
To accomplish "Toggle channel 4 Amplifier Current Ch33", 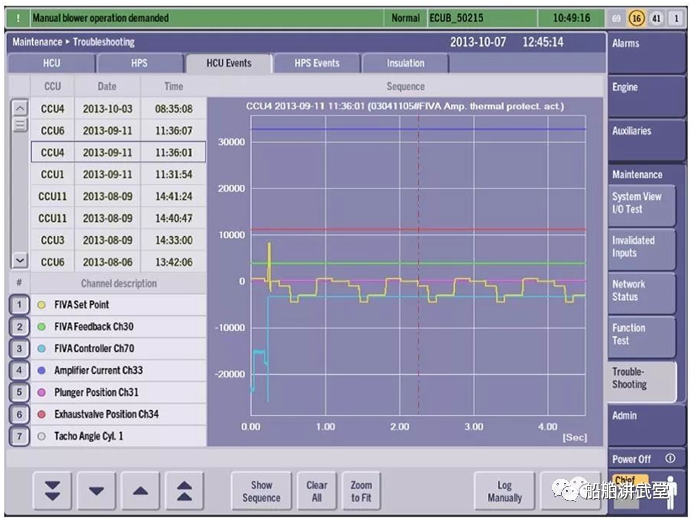I will coord(19,370).
